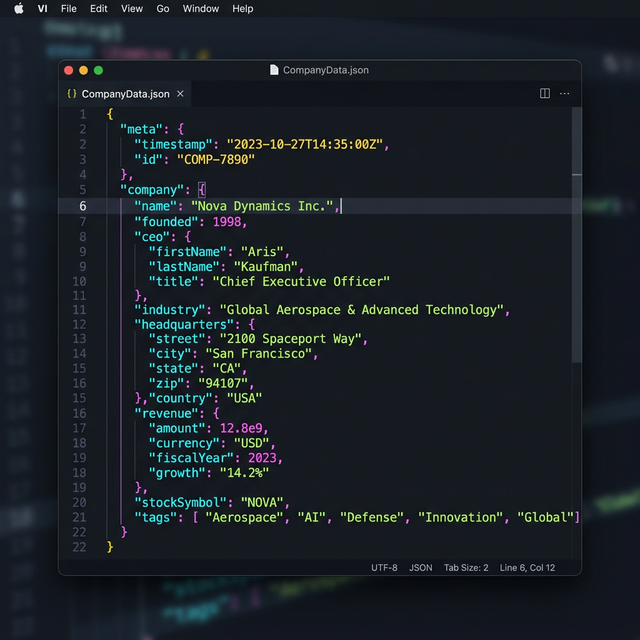
Task: Click the document icon in the title bar
Action: (274, 70)
